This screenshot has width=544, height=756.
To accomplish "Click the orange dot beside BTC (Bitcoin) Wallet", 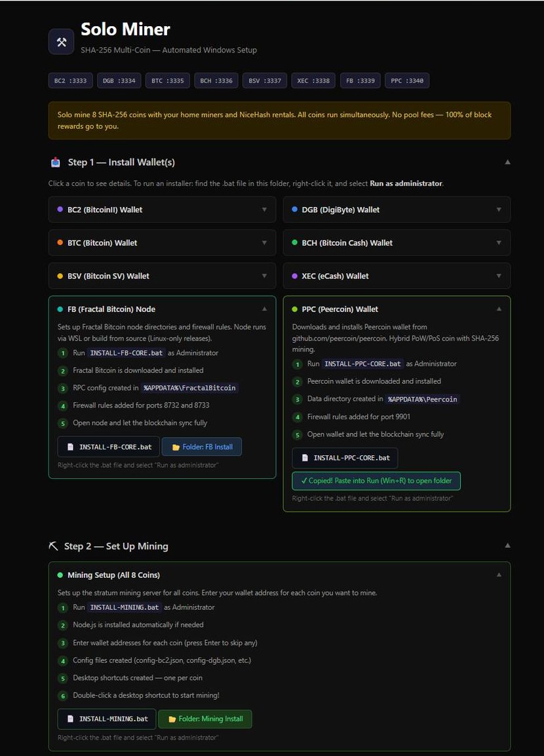I will click(60, 242).
